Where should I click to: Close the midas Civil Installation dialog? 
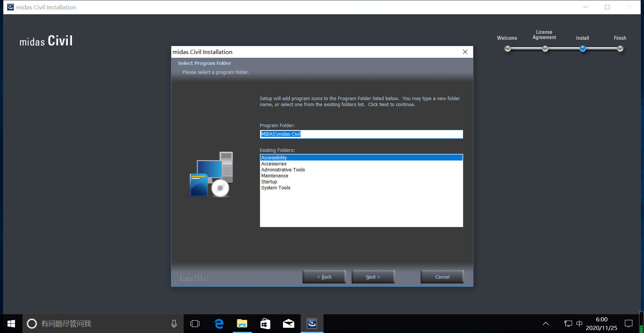click(465, 52)
